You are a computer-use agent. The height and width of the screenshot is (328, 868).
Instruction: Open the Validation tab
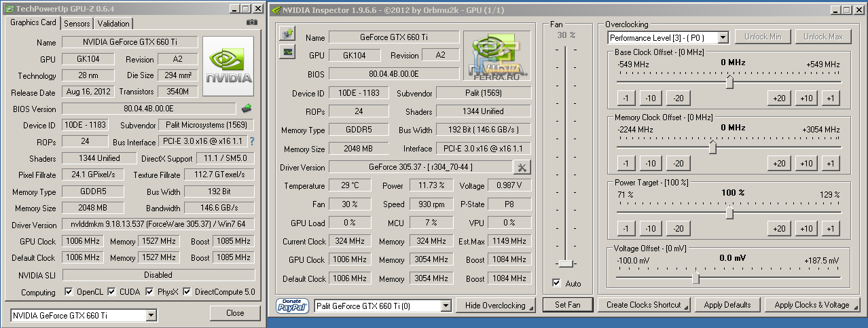tap(113, 23)
